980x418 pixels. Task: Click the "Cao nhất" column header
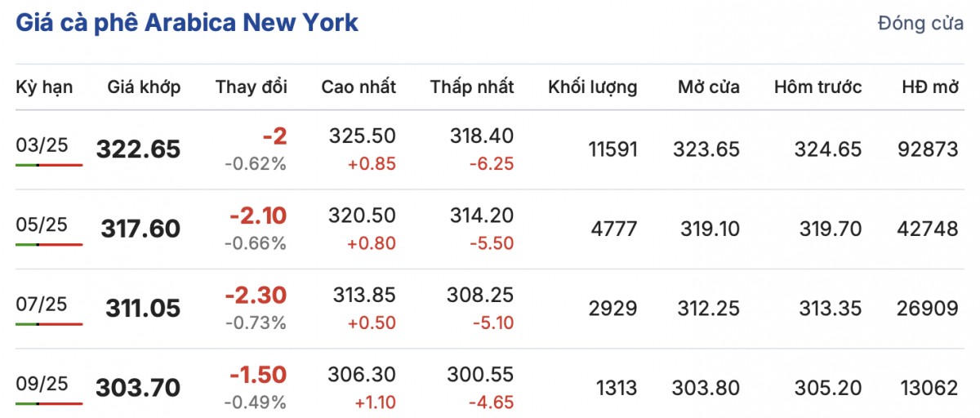click(359, 87)
